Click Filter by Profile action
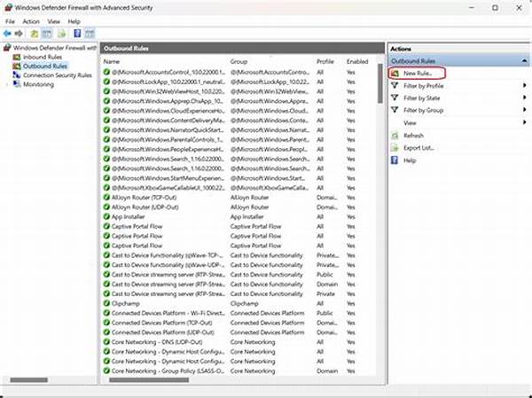The height and width of the screenshot is (398, 532). coord(424,86)
